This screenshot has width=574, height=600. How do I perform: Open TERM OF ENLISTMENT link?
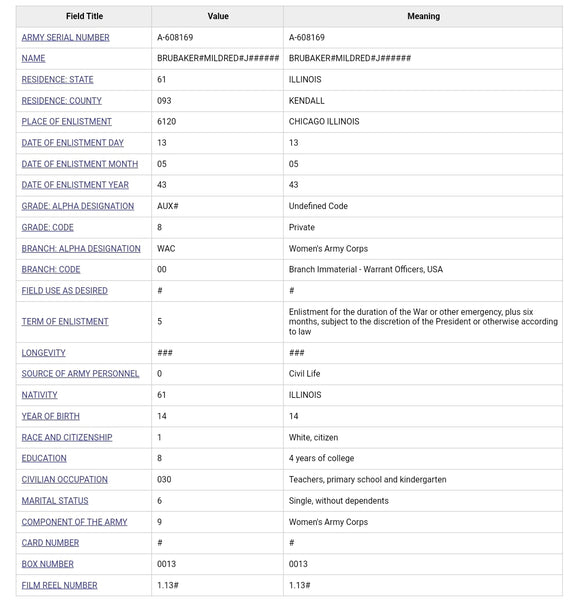pos(65,321)
